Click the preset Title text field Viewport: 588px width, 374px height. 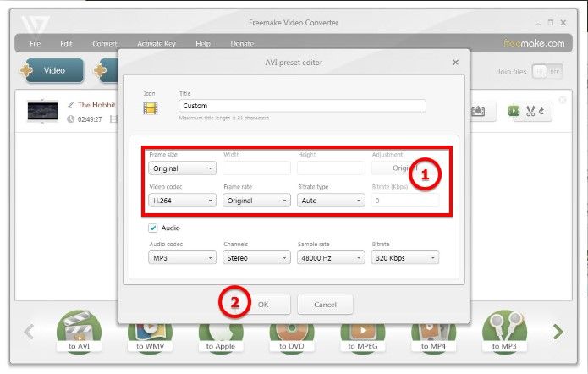302,106
